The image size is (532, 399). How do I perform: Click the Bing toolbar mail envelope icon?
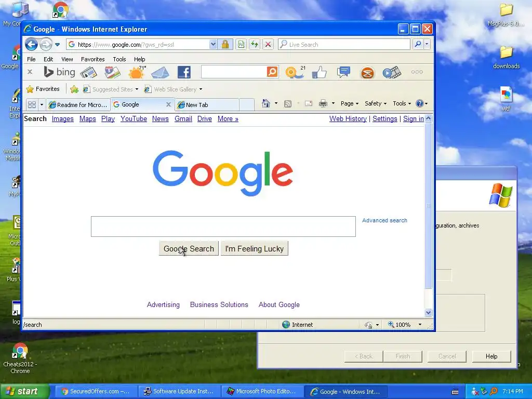click(x=160, y=72)
